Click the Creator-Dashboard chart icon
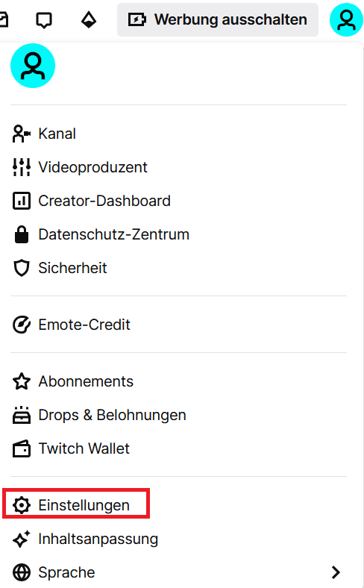Screen dimensions: 364x588 pyautogui.click(x=22, y=201)
